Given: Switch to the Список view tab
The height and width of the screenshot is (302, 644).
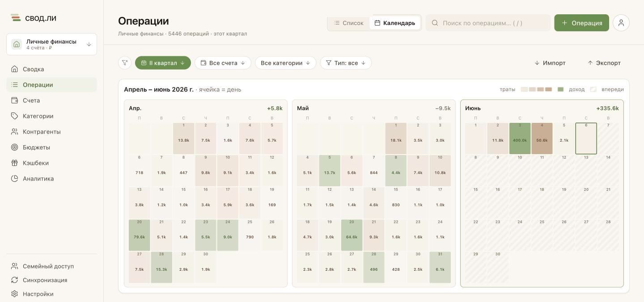Looking at the screenshot, I should click(x=348, y=23).
